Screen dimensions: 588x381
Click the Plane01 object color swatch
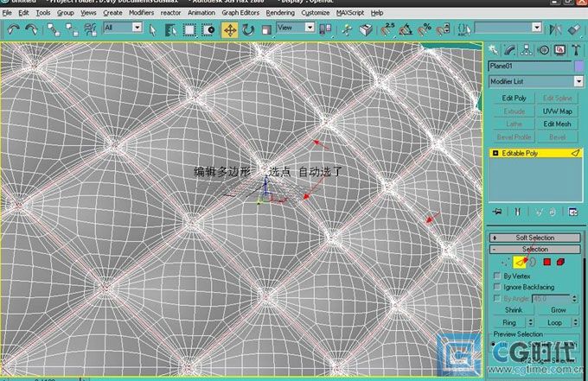579,66
